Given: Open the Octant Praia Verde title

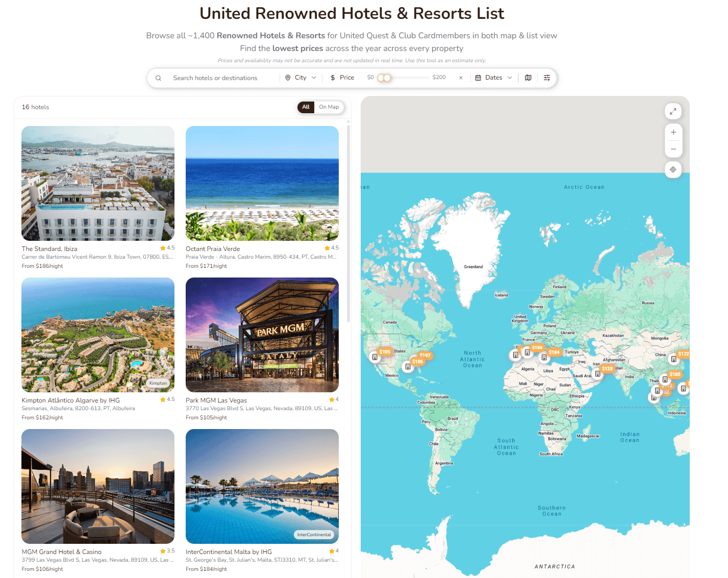Looking at the screenshot, I should point(213,249).
